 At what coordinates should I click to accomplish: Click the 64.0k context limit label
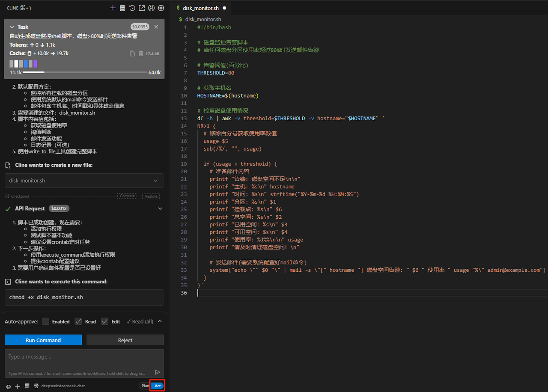[x=155, y=72]
